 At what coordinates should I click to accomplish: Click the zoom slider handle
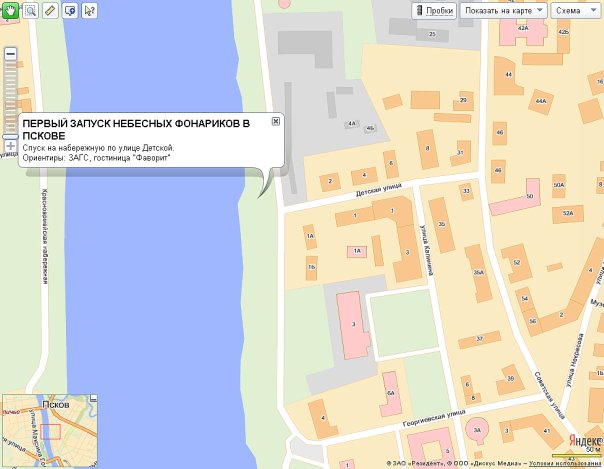(x=10, y=137)
